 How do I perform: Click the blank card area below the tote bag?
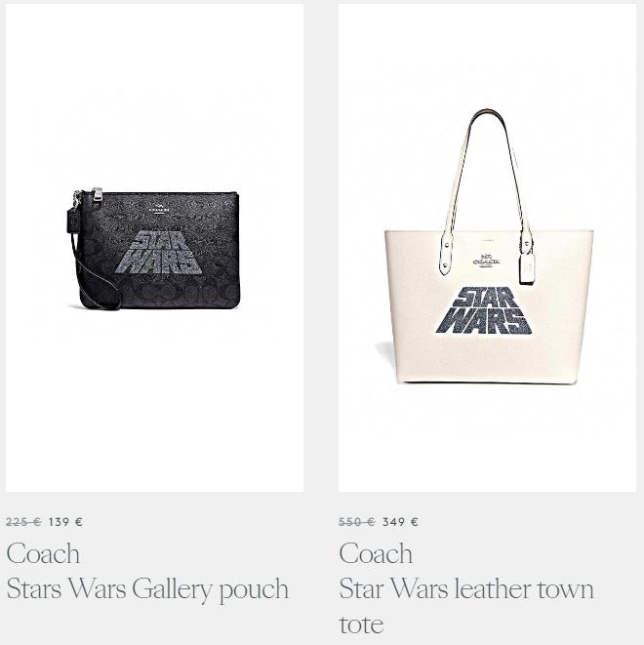(x=487, y=440)
